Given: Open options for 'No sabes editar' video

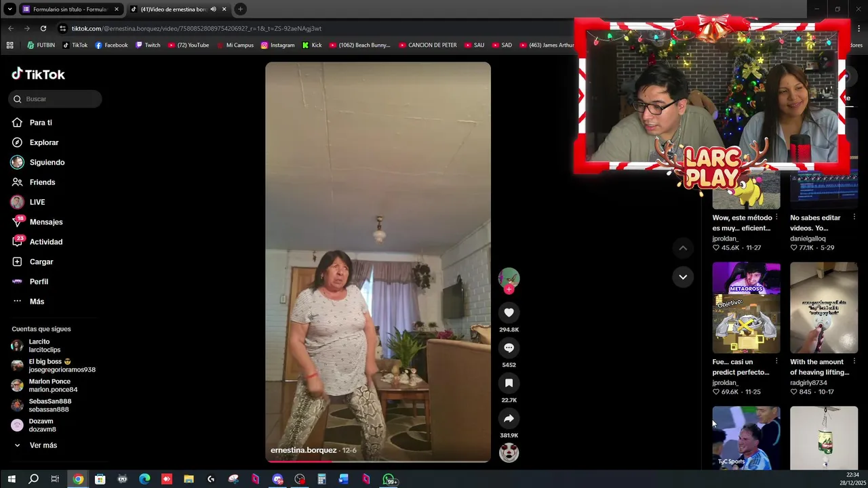Looking at the screenshot, I should pyautogui.click(x=854, y=218).
